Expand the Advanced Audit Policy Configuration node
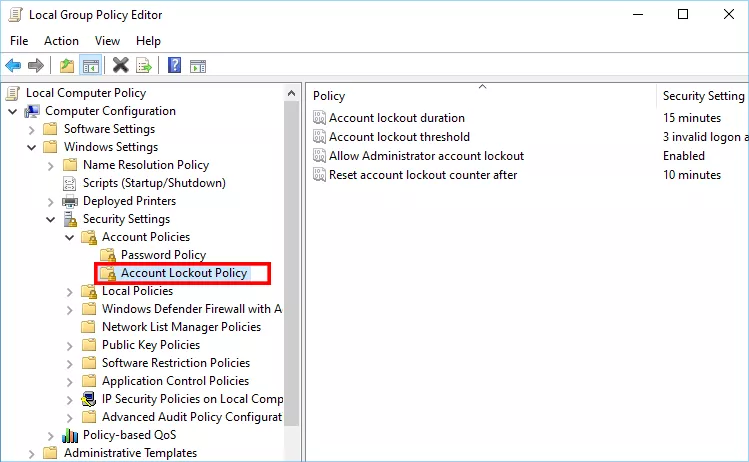 point(70,418)
